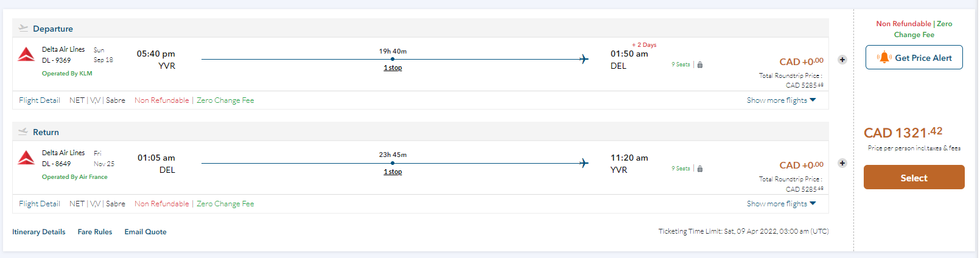Click the bell icon on Get Price Alert
This screenshot has width=980, height=258.
click(x=884, y=58)
